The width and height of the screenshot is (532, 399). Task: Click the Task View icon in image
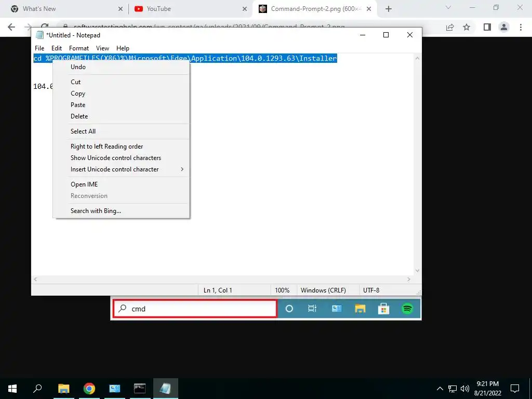(312, 309)
